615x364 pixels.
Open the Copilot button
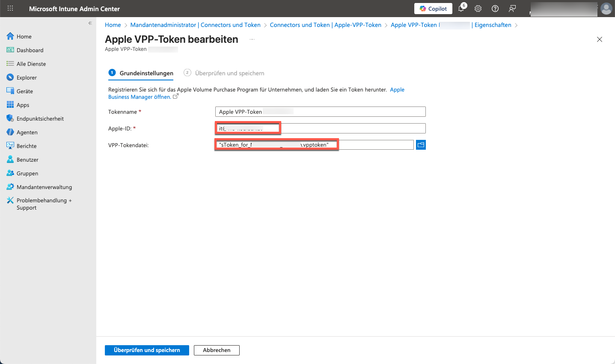click(x=433, y=9)
